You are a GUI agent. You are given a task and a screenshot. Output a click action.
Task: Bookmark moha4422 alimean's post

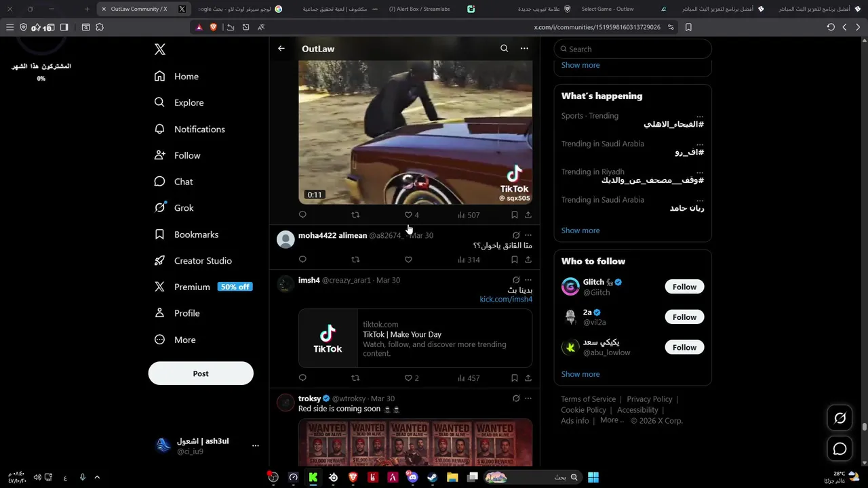pos(515,260)
